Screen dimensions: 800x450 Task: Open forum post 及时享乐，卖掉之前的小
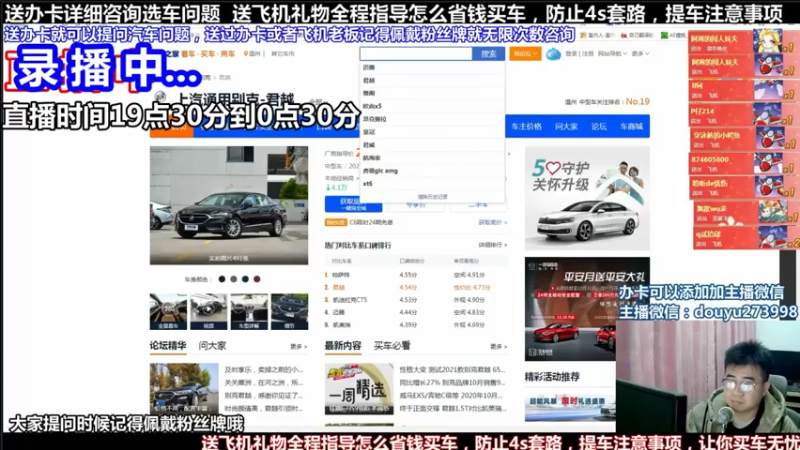tap(264, 369)
